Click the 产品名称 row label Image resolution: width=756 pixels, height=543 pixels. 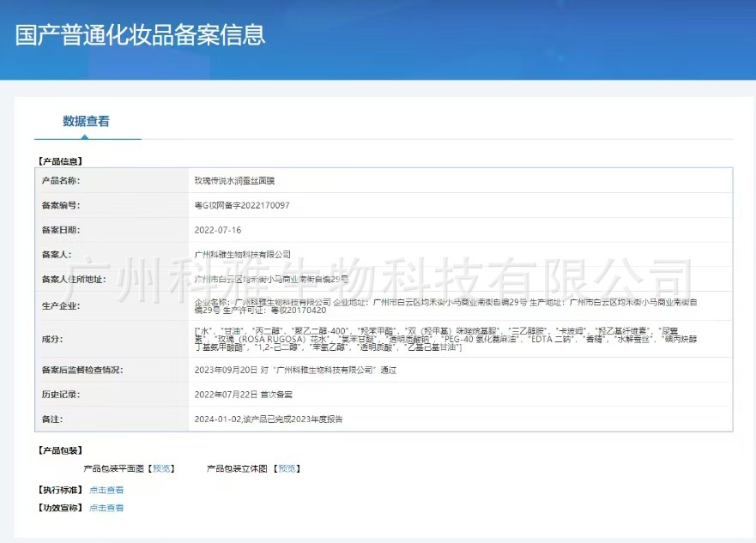point(61,181)
